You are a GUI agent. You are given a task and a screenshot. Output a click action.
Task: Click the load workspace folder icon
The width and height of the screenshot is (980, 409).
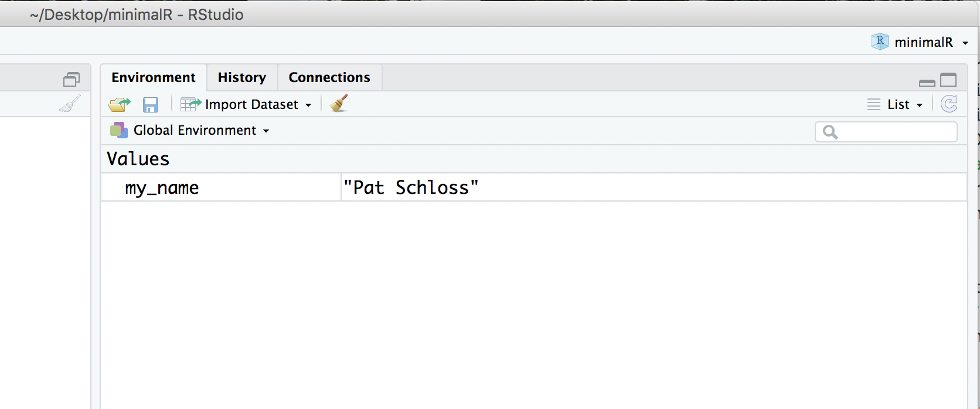(x=120, y=105)
